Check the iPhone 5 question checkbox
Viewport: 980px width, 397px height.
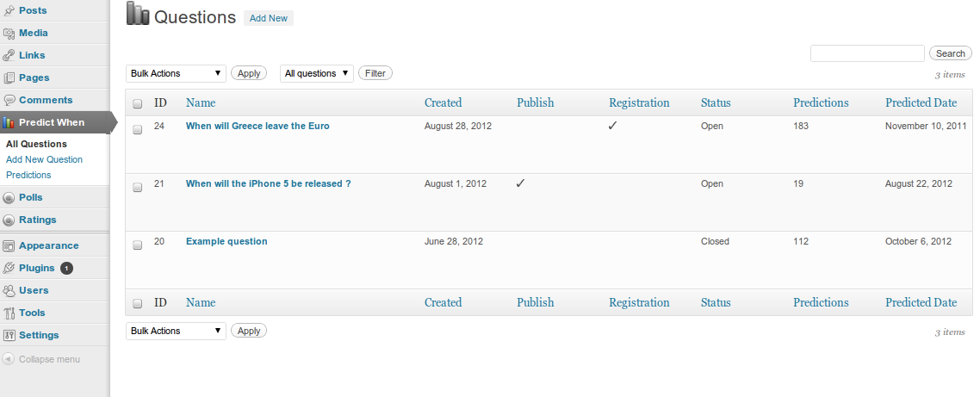pyautogui.click(x=138, y=187)
